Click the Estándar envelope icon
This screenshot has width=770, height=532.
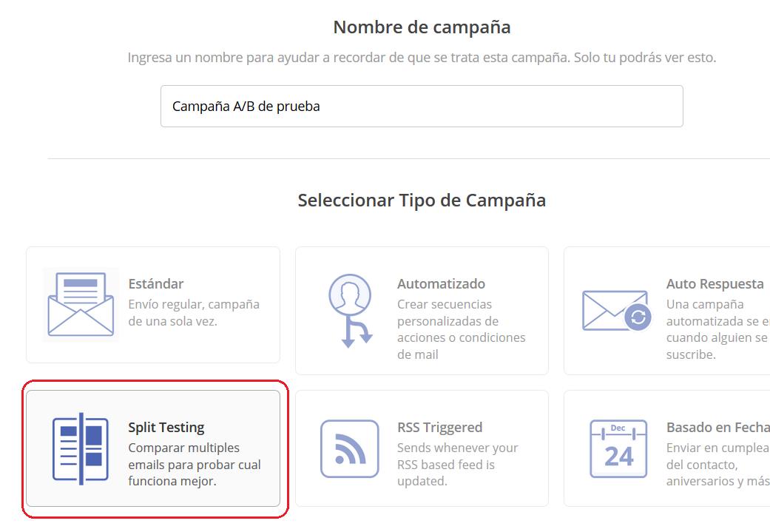(x=81, y=304)
